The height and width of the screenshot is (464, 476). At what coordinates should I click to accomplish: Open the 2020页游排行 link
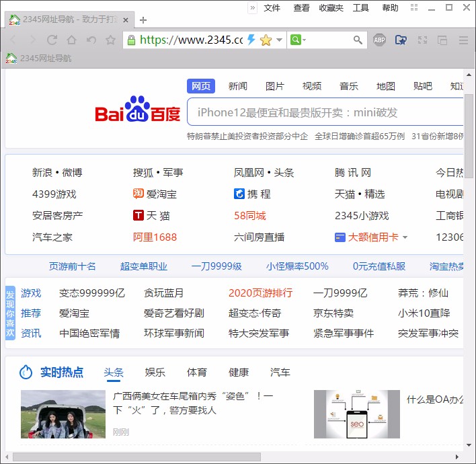point(260,293)
